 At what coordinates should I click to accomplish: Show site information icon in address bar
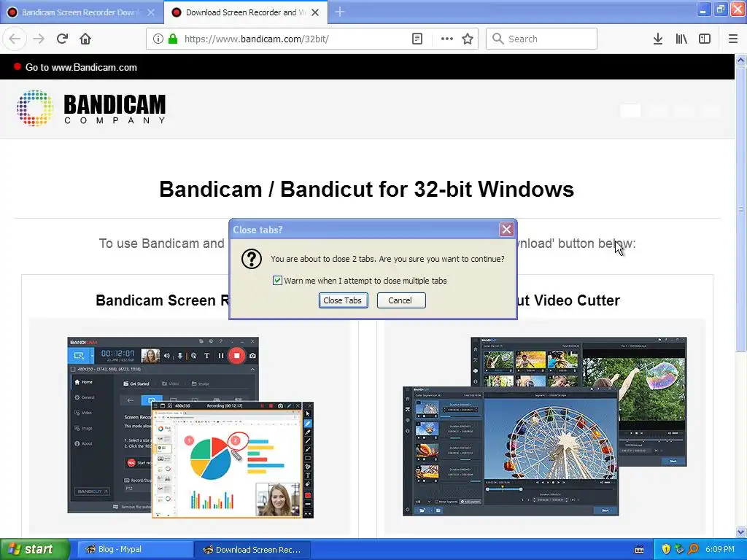[x=158, y=39]
